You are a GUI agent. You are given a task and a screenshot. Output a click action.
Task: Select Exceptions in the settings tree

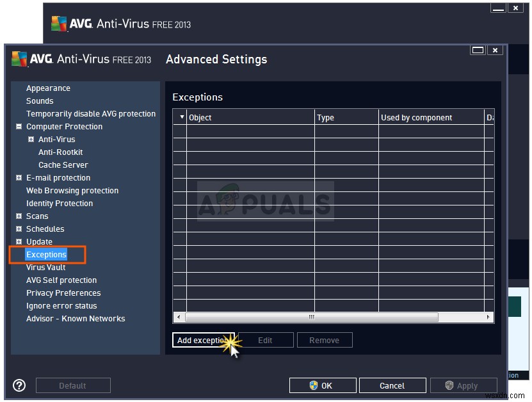point(46,254)
